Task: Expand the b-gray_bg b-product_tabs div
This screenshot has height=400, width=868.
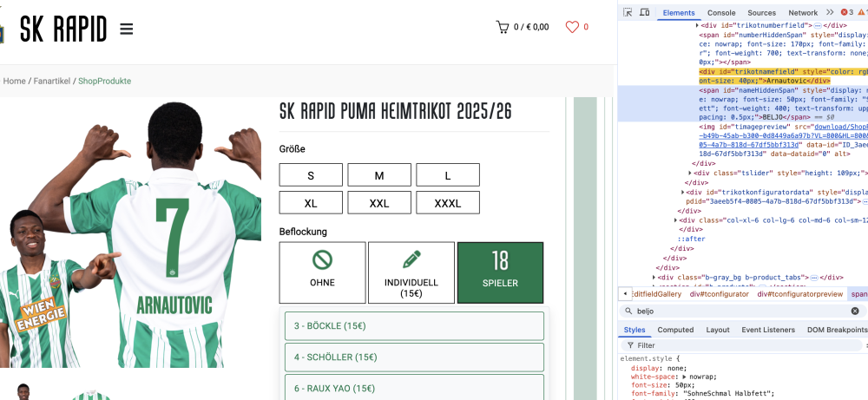Action: tap(654, 278)
